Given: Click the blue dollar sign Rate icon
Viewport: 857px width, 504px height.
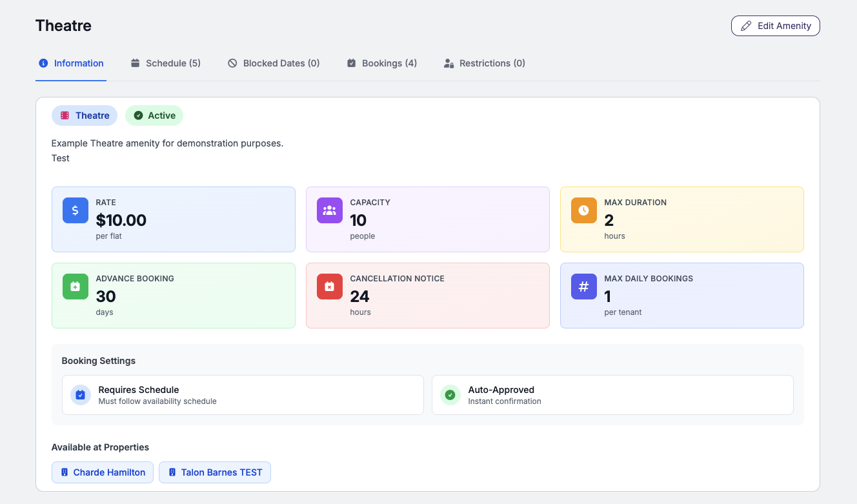Looking at the screenshot, I should [x=76, y=210].
